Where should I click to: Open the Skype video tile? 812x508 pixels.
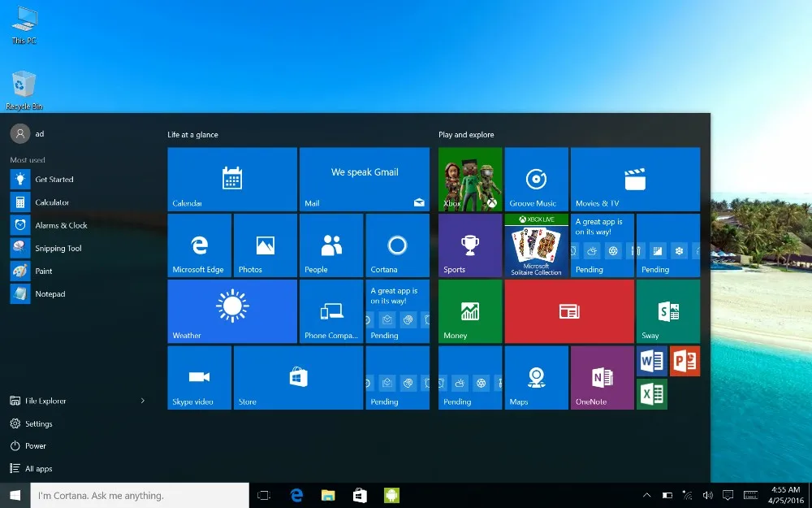200,377
